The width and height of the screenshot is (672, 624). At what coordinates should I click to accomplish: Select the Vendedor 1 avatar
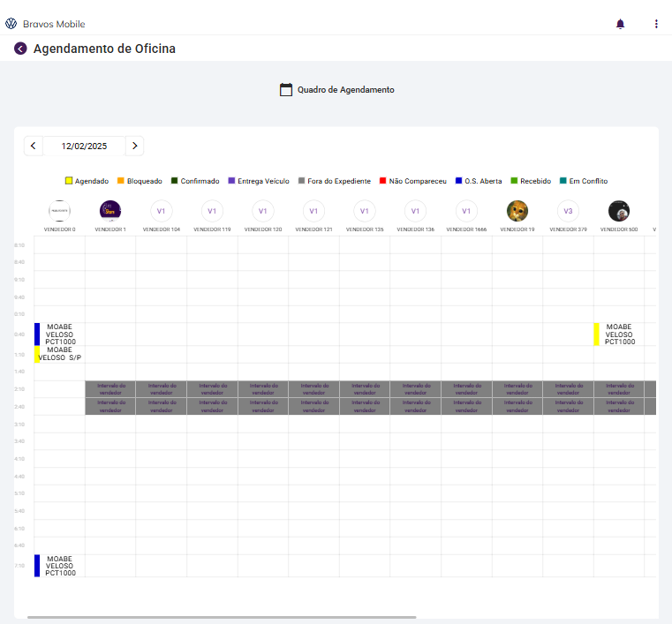point(110,211)
